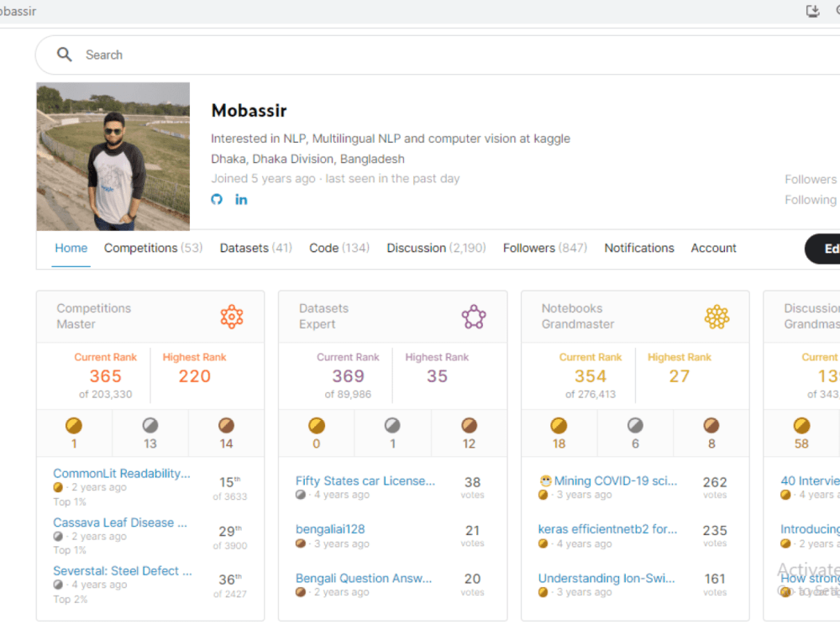This screenshot has width=840, height=630.
Task: Click inside the Search input field
Action: coord(252,54)
